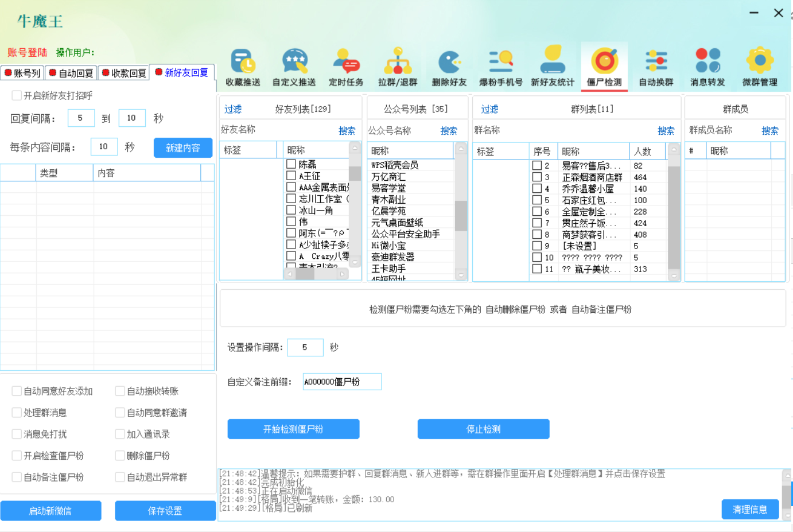793x532 pixels.
Task: Focus the 每条内容间隔 field
Action: (104, 146)
